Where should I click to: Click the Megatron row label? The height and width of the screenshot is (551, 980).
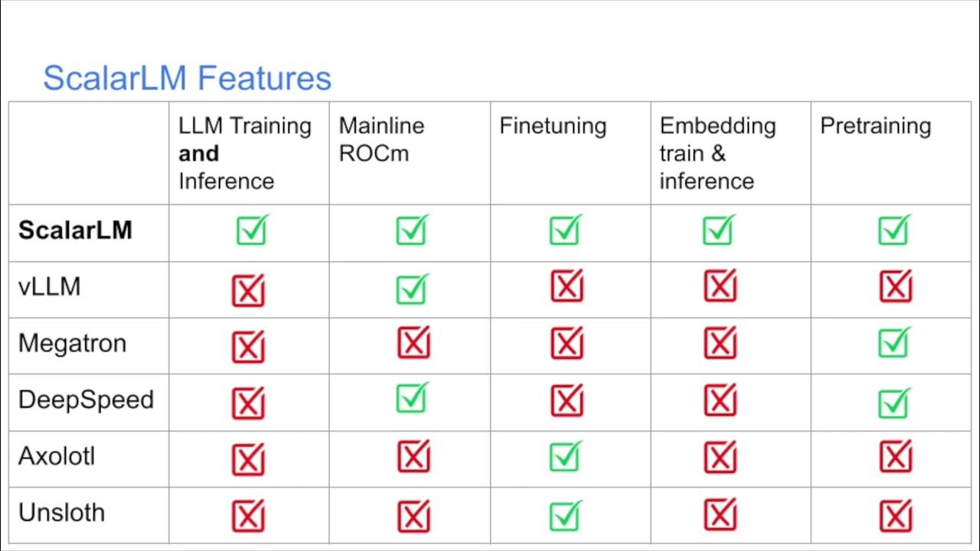tap(72, 344)
